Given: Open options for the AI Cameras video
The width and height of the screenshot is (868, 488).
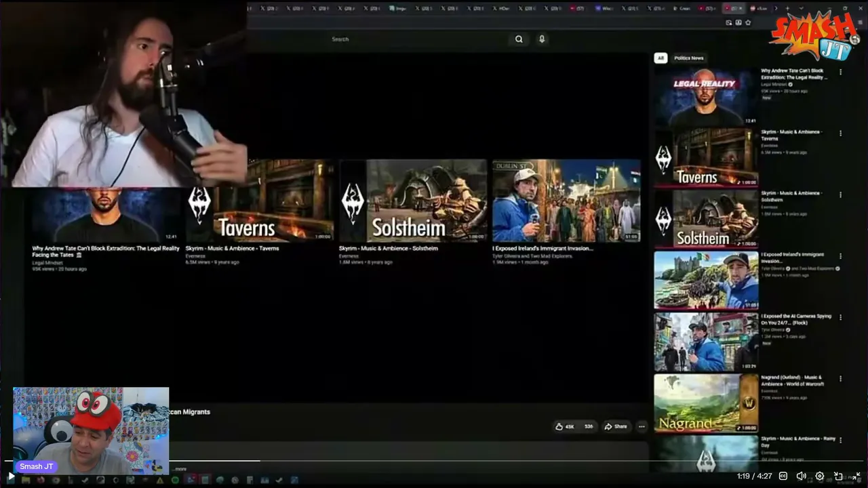Looking at the screenshot, I should click(841, 317).
